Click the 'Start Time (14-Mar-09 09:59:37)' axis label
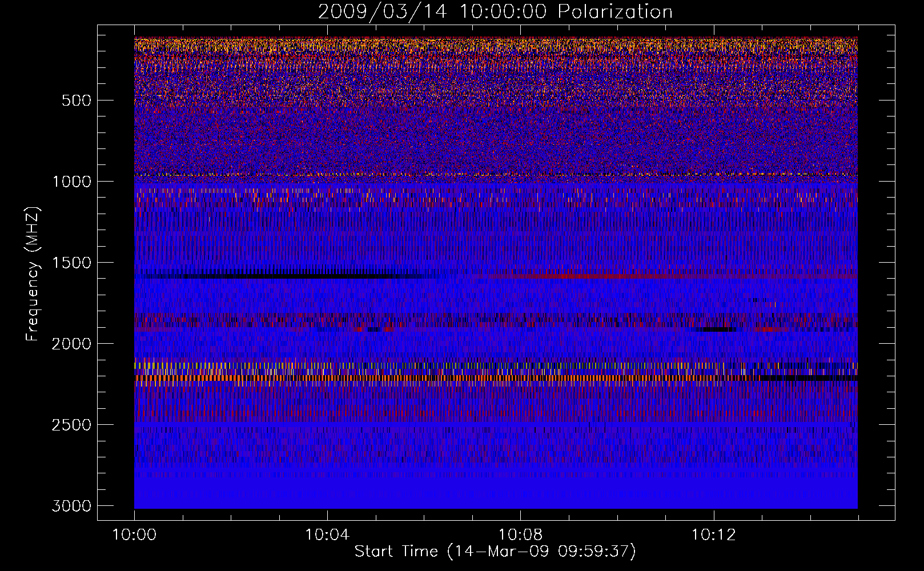Screen dimensions: 924x571 click(x=495, y=552)
